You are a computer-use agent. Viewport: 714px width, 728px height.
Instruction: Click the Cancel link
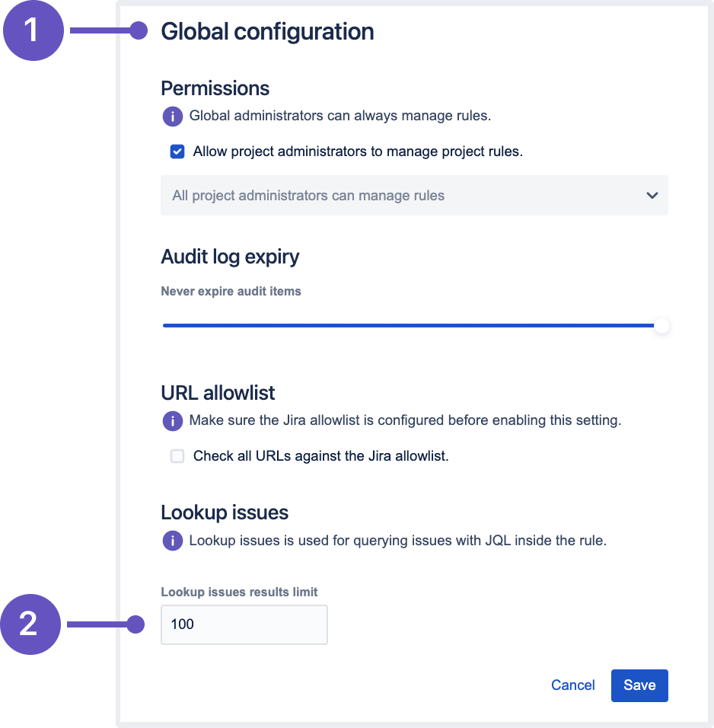point(572,685)
